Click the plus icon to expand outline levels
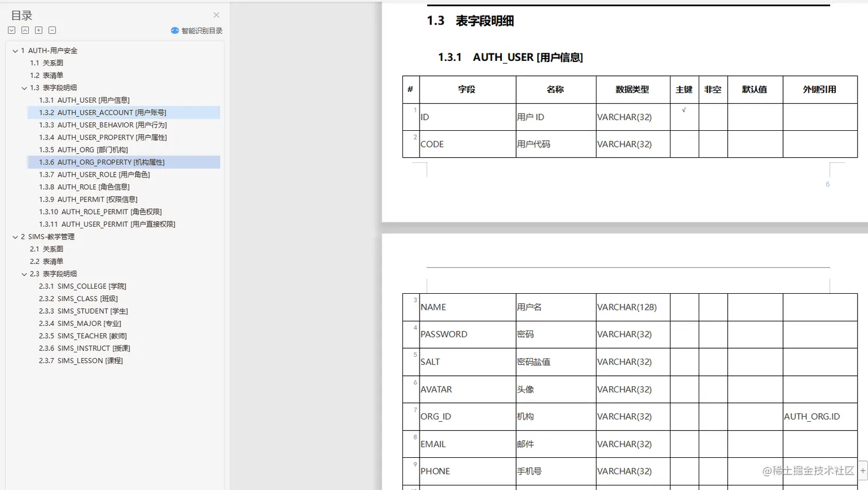The image size is (868, 490). (x=38, y=30)
